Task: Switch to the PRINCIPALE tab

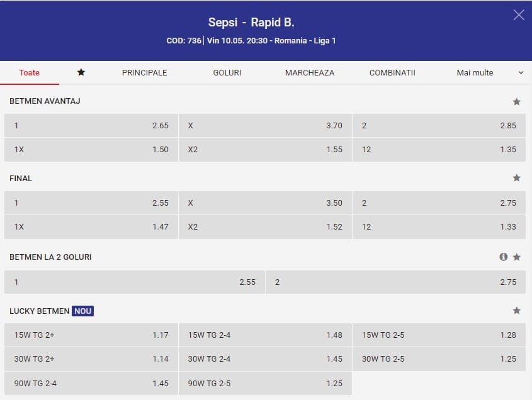Action: 145,73
